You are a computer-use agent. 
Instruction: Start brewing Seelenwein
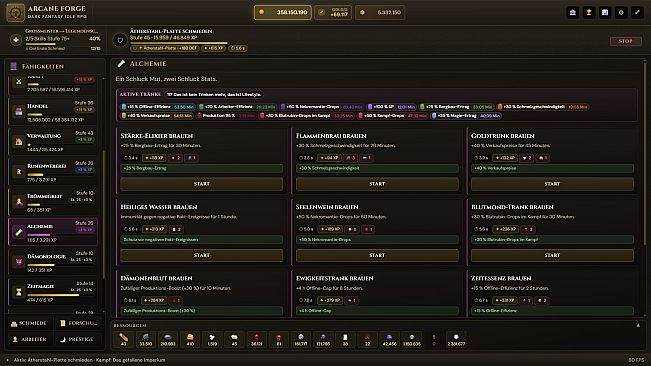(377, 255)
